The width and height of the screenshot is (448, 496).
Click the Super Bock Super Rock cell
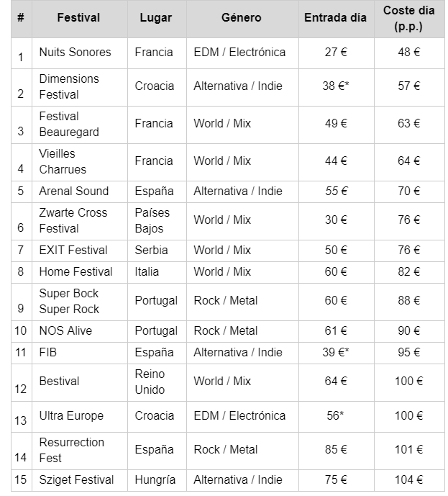click(69, 301)
